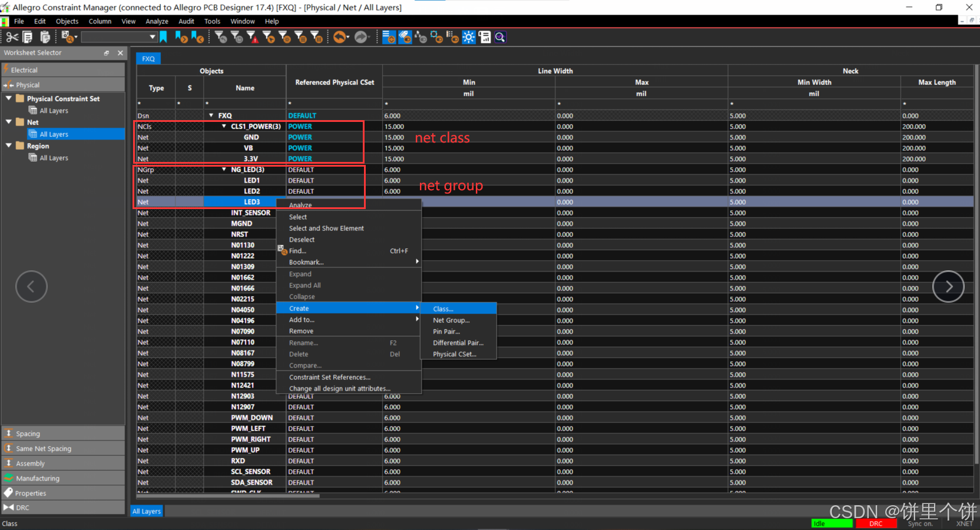Switch to the FXQ tab

pyautogui.click(x=148, y=59)
